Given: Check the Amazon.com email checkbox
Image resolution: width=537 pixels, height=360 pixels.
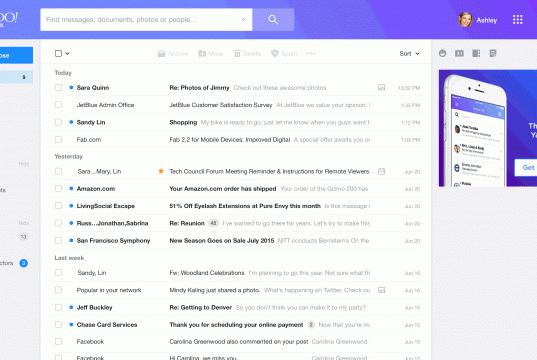Looking at the screenshot, I should click(58, 188).
